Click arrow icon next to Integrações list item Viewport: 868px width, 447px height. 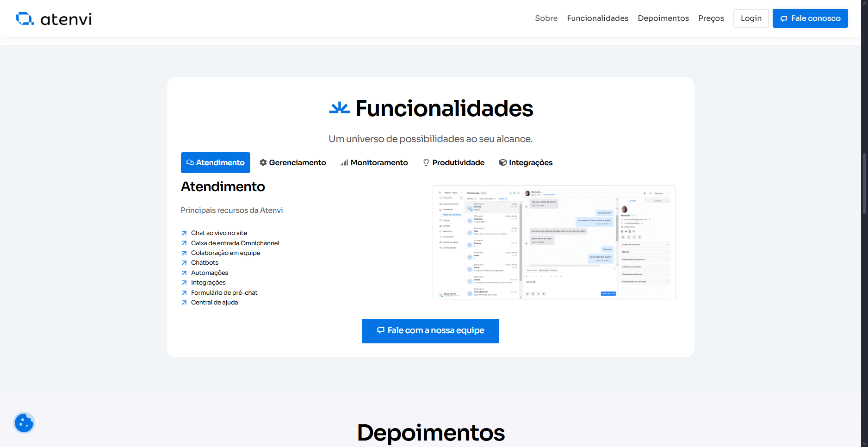(184, 283)
